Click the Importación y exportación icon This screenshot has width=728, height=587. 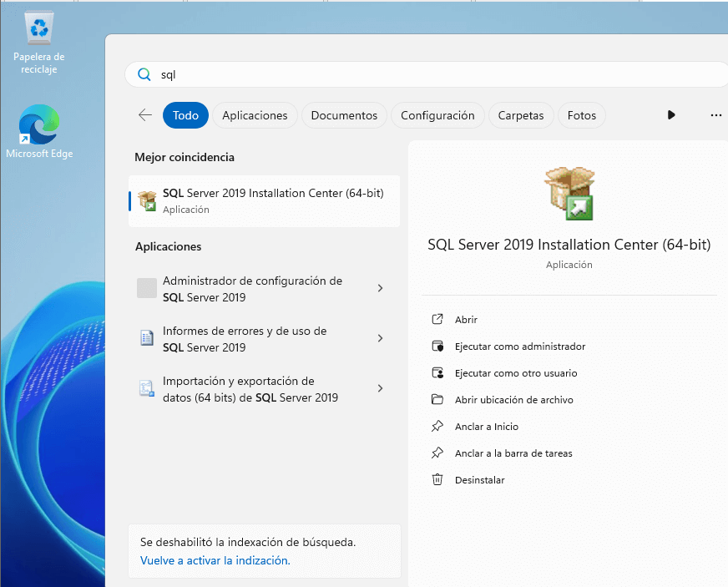pyautogui.click(x=147, y=388)
